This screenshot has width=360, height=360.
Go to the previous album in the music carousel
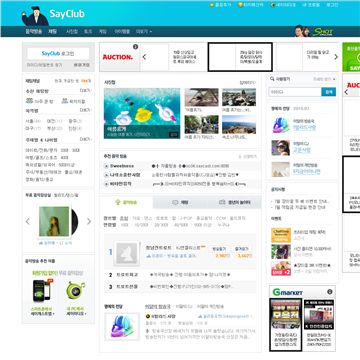28,221
